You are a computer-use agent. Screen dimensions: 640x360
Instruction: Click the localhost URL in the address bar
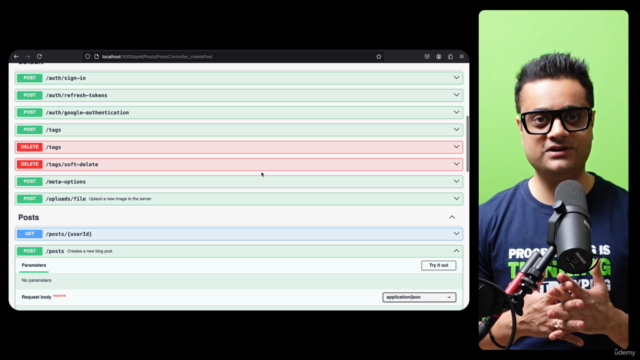point(157,57)
